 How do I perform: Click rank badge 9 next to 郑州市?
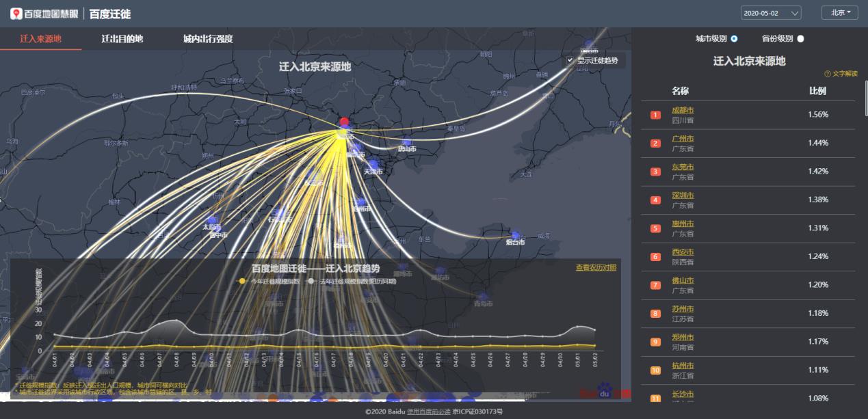click(655, 342)
